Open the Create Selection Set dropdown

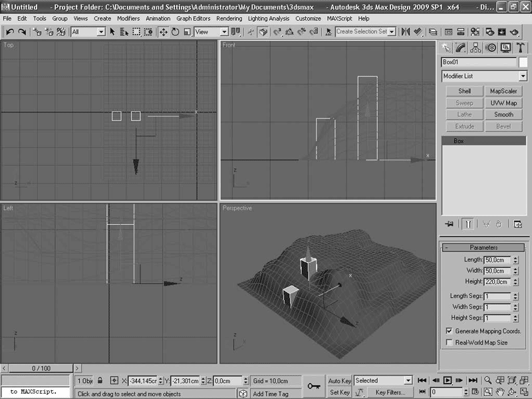pos(392,31)
